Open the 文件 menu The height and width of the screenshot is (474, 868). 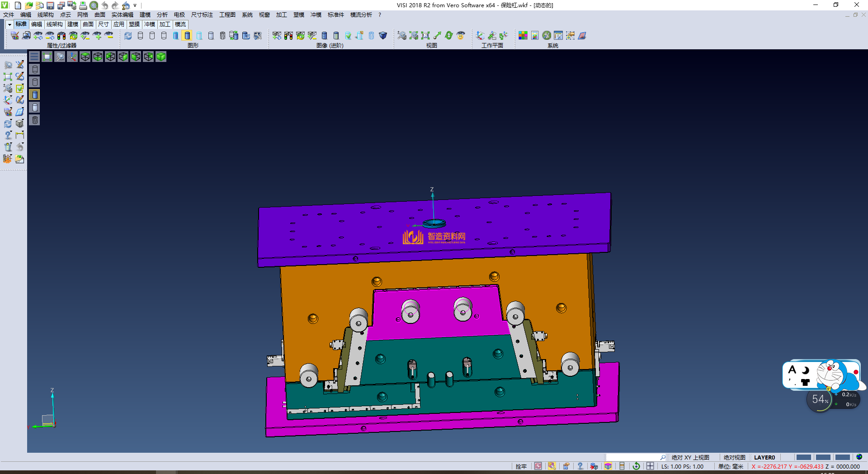(9, 15)
